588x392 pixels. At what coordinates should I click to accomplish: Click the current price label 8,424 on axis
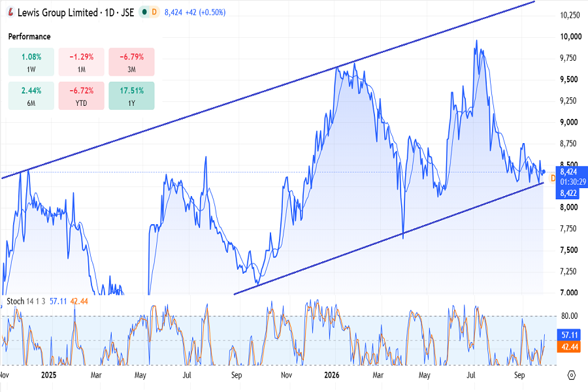coord(568,172)
